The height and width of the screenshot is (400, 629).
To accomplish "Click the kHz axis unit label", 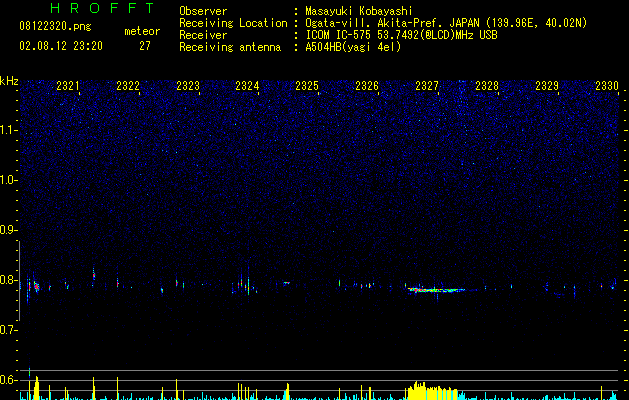I will pos(9,81).
